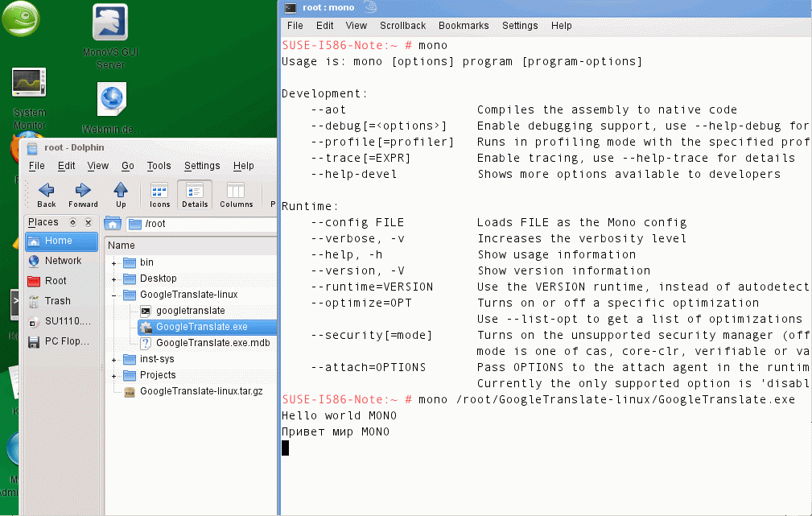Expand the Desktop folder
The width and height of the screenshot is (812, 516).
(114, 279)
